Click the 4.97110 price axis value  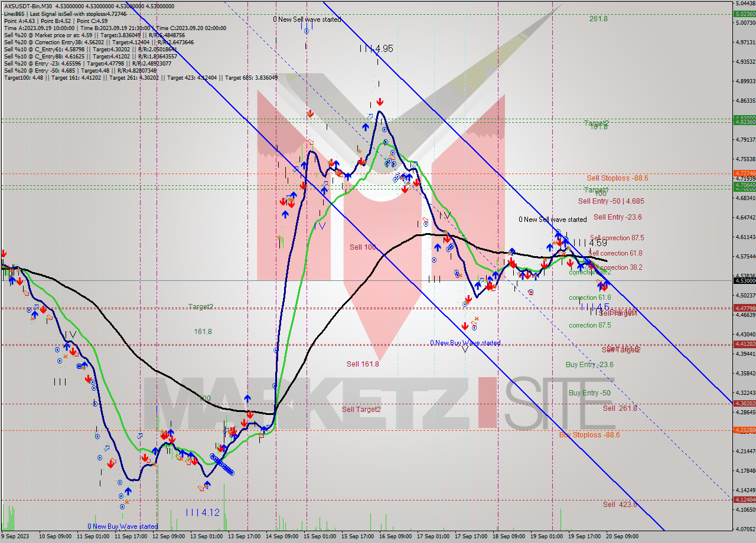tap(745, 42)
